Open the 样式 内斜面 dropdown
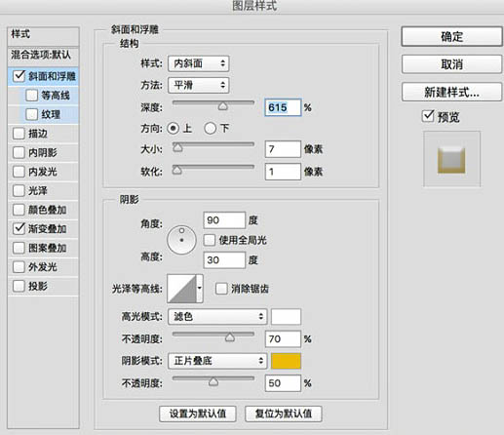This screenshot has height=435, width=504. (199, 63)
